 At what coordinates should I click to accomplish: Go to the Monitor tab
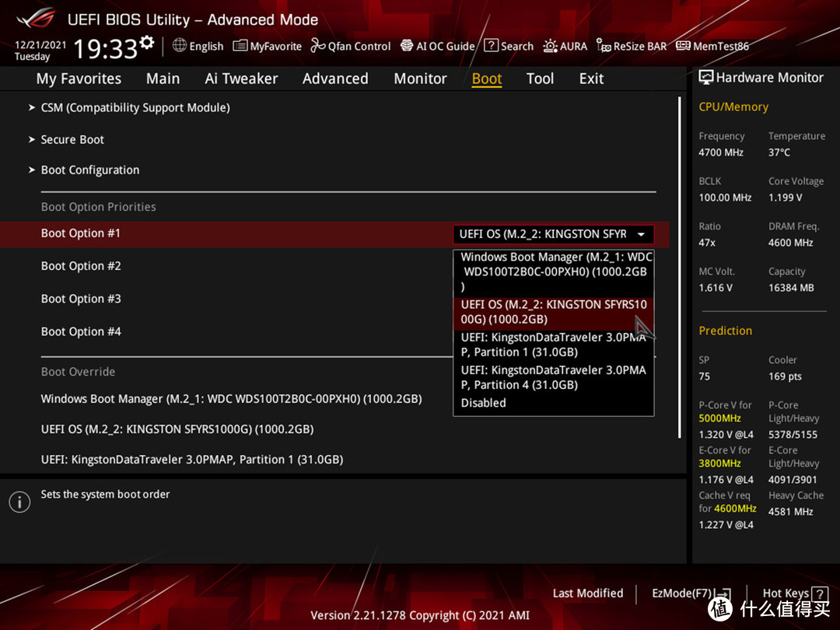click(x=420, y=79)
